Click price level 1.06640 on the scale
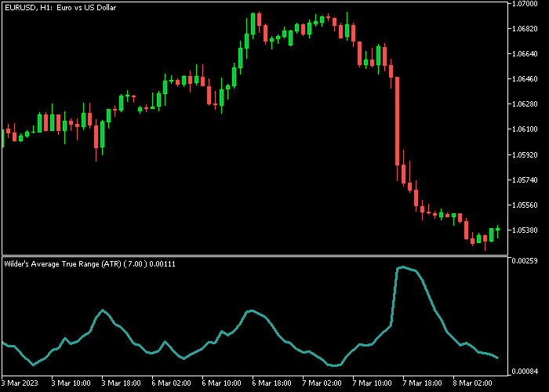Image resolution: width=549 pixels, height=392 pixels. (525, 54)
